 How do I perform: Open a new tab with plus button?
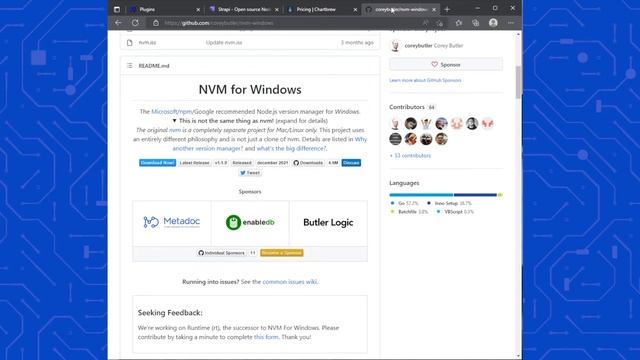pyautogui.click(x=447, y=9)
